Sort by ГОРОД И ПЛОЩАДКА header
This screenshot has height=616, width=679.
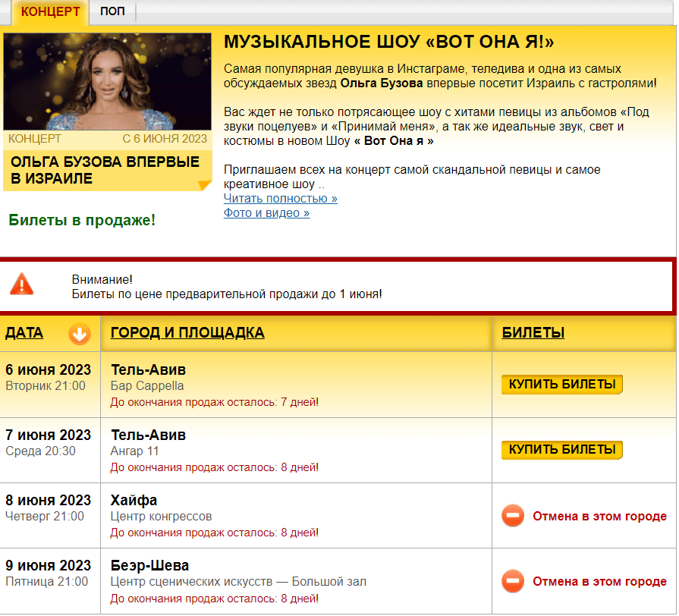click(187, 333)
